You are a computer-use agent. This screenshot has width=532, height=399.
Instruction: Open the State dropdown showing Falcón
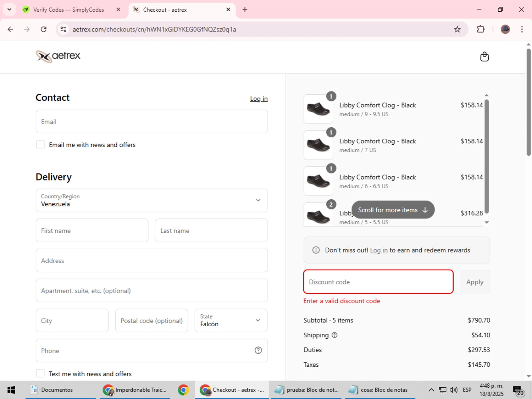point(231,320)
